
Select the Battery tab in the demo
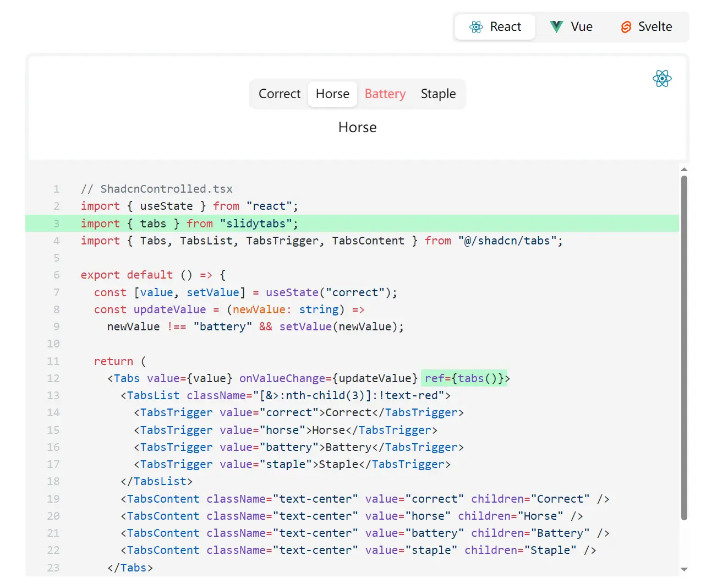385,94
